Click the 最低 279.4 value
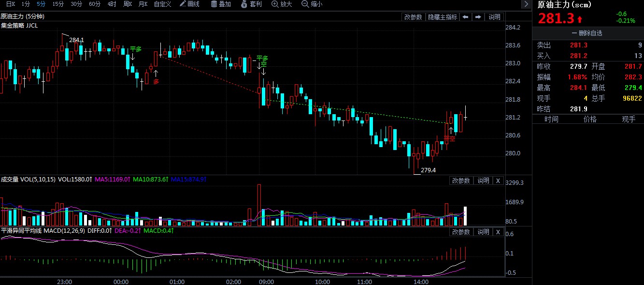Image resolution: width=644 pixels, height=285 pixels. pyautogui.click(x=633, y=88)
